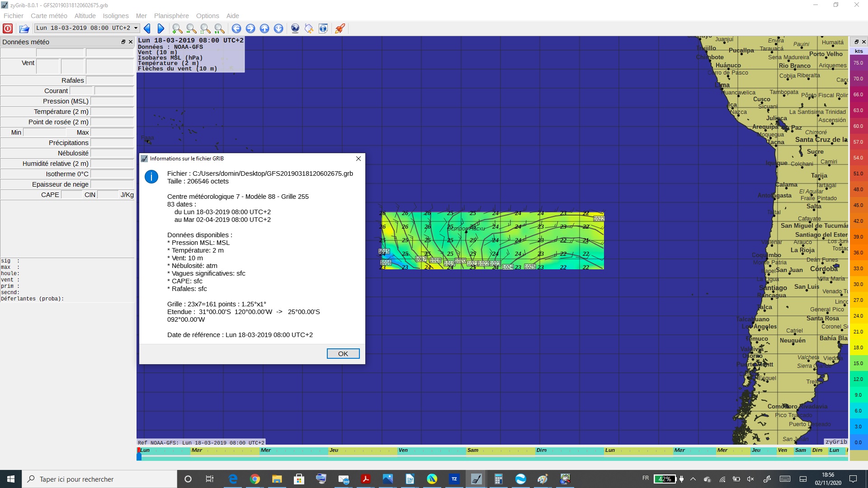Close the GRIB information dialog

[x=358, y=159]
